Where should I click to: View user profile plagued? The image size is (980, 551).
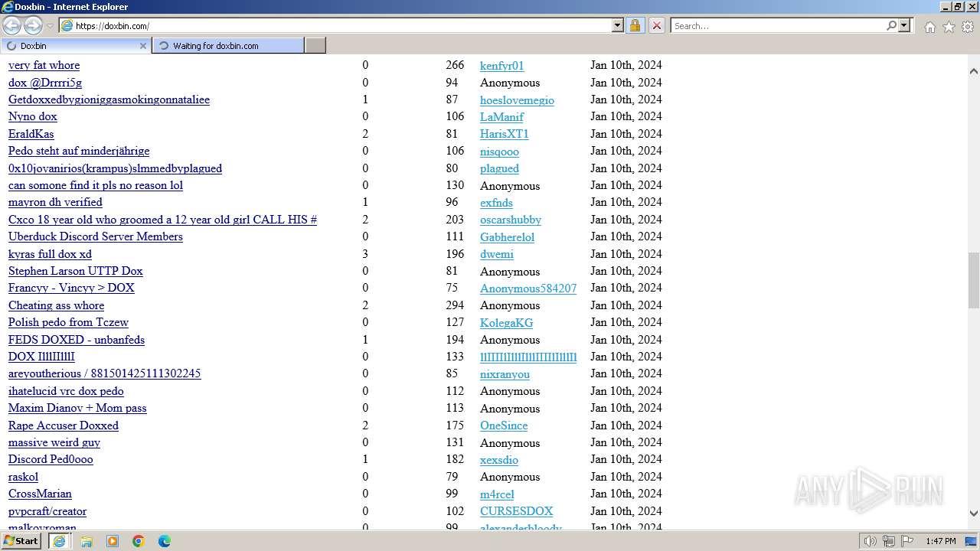[x=499, y=168]
